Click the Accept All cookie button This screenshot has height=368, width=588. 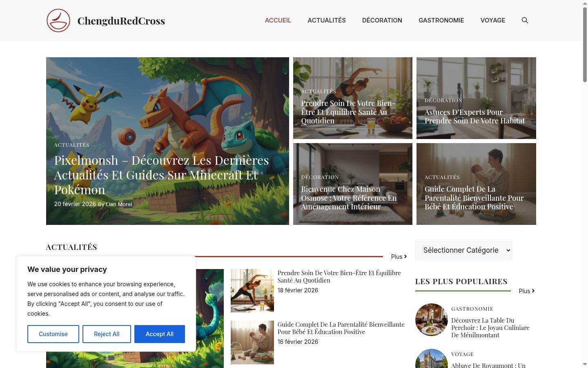[x=160, y=334]
